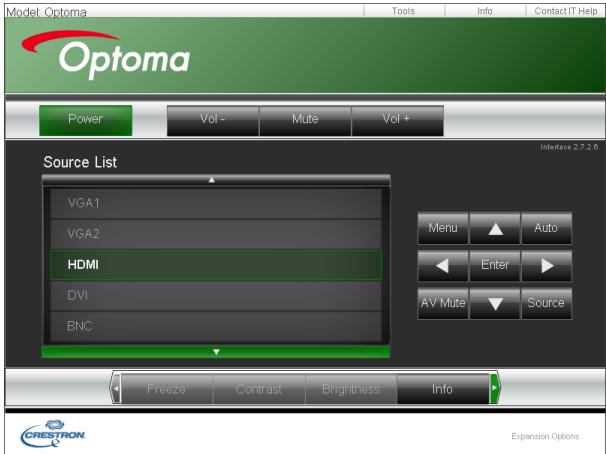Click the Enter keypad button

click(x=495, y=266)
